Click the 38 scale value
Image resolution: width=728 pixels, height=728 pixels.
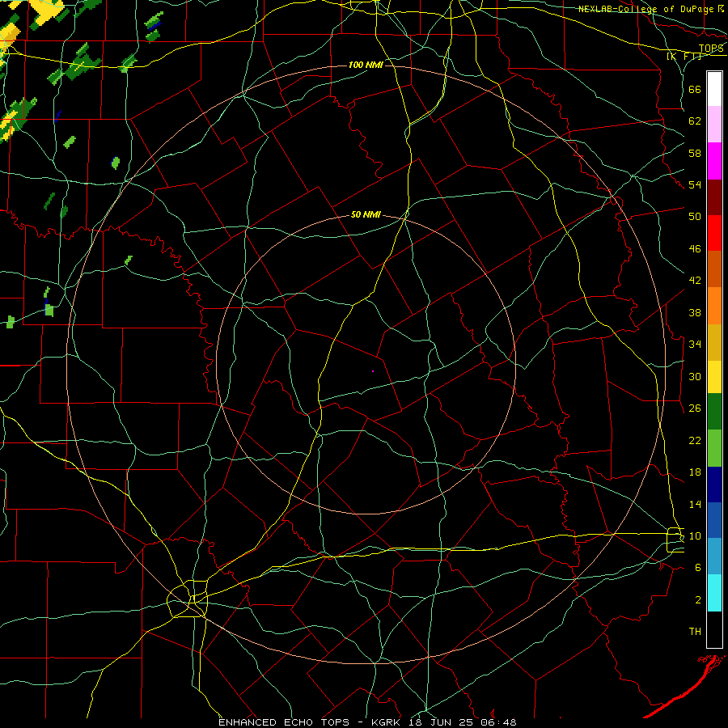(695, 313)
